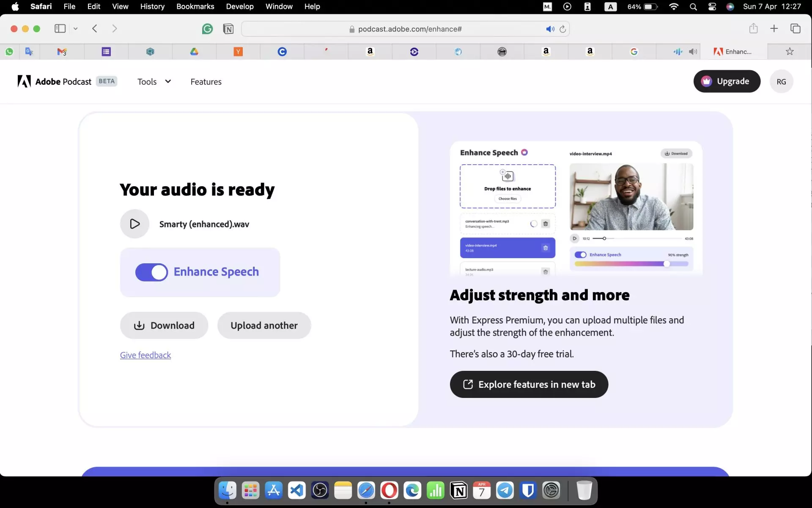This screenshot has width=812, height=508.
Task: Toggle the Safari sidebar
Action: tap(60, 28)
